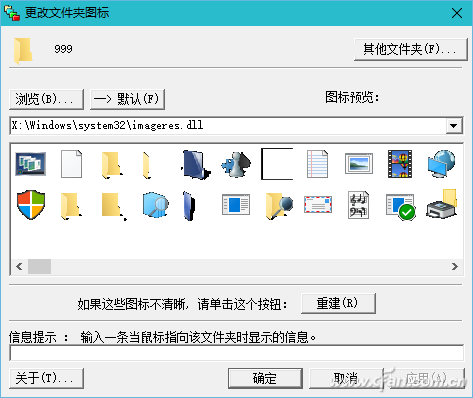Select the landscape picture frame icon
The image size is (473, 398).
pos(359,164)
